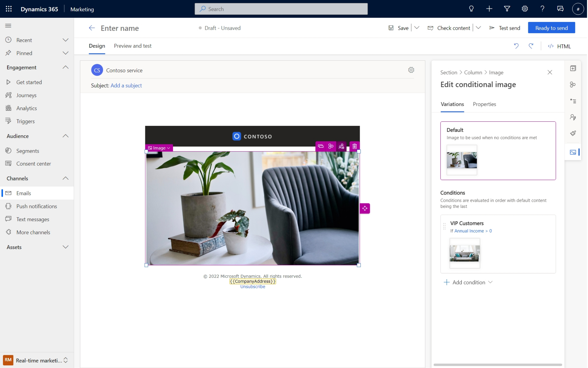Viewport: 588px width, 368px height.
Task: Click the move handle beside the image
Action: coord(365,209)
